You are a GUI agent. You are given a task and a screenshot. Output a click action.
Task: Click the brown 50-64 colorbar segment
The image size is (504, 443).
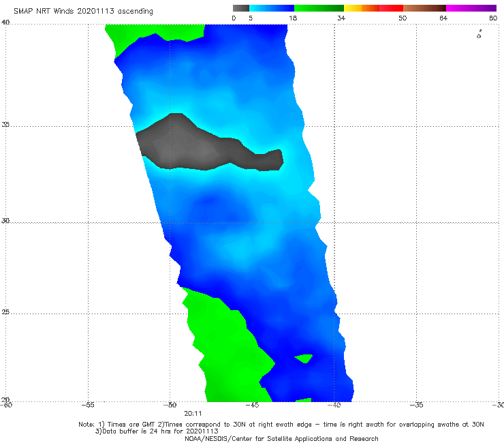424,8
